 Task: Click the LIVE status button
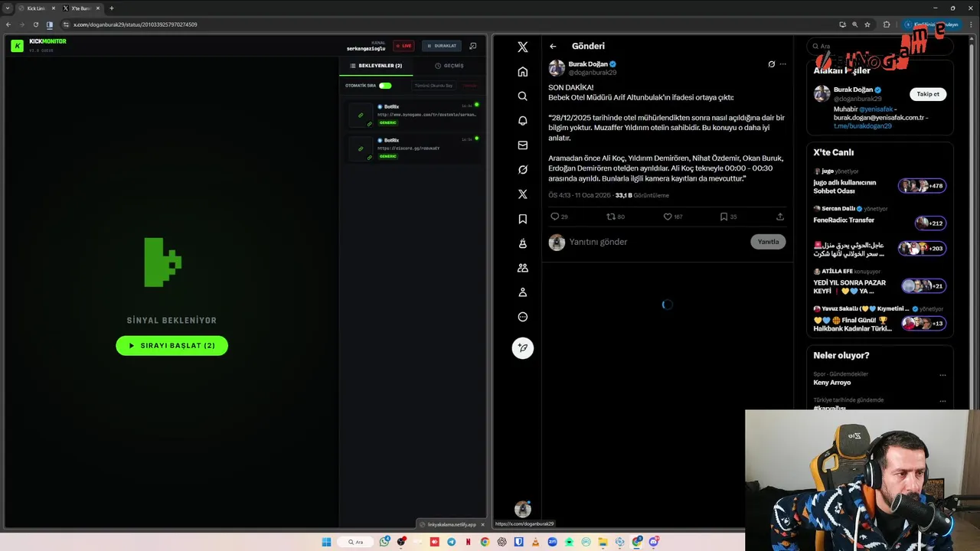click(x=403, y=46)
